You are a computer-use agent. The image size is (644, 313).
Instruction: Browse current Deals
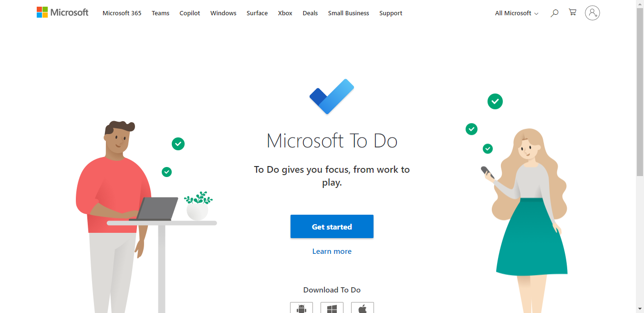coord(310,13)
